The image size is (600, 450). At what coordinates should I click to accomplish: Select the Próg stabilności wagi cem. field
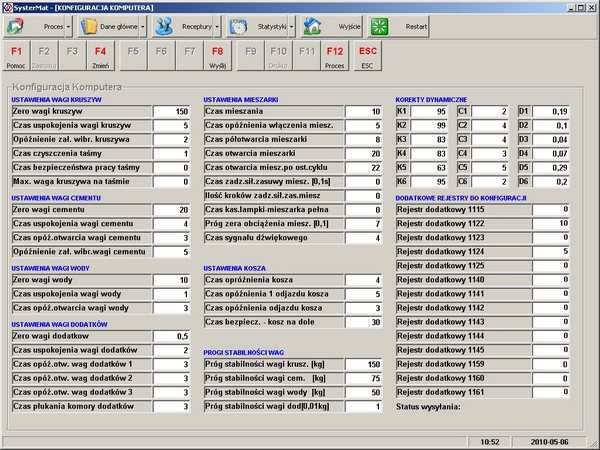363,378
